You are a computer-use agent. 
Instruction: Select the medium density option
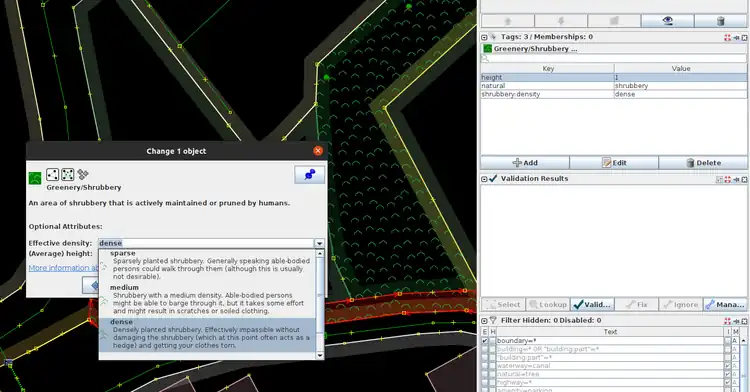click(x=207, y=299)
